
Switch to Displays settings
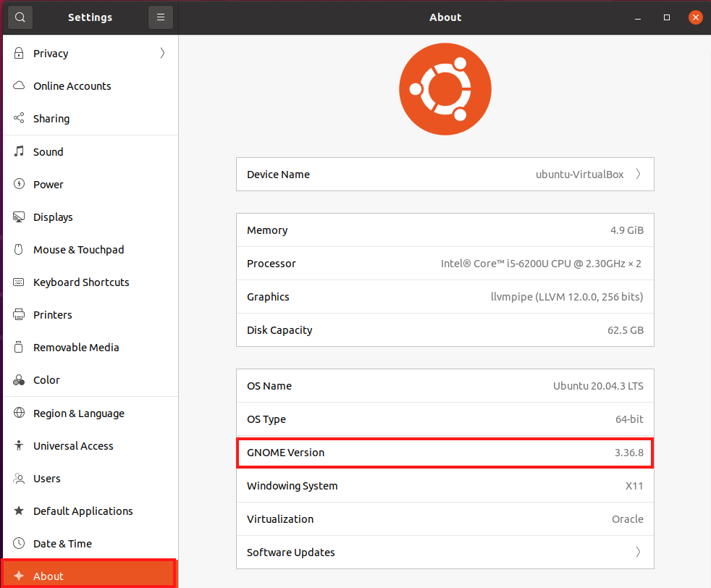point(91,217)
